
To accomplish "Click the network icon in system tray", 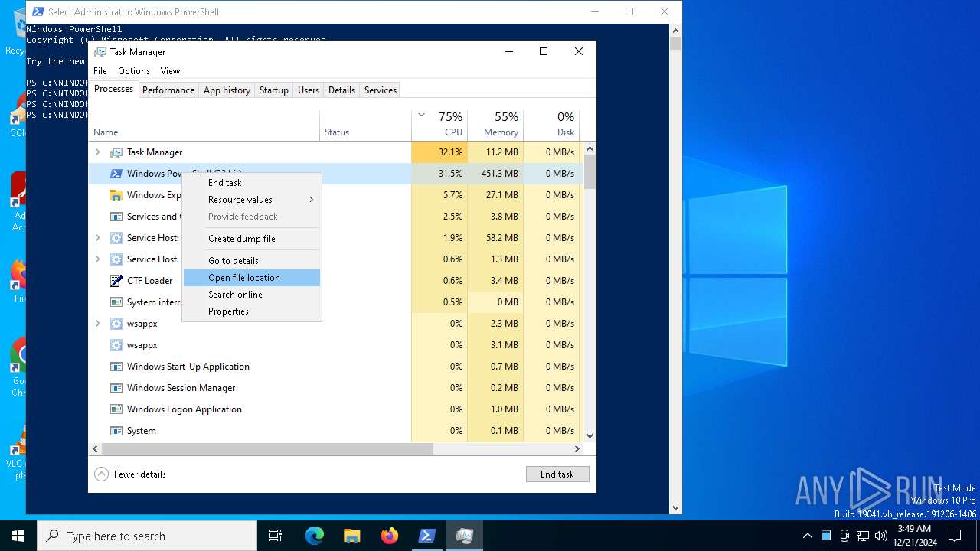I will point(863,536).
